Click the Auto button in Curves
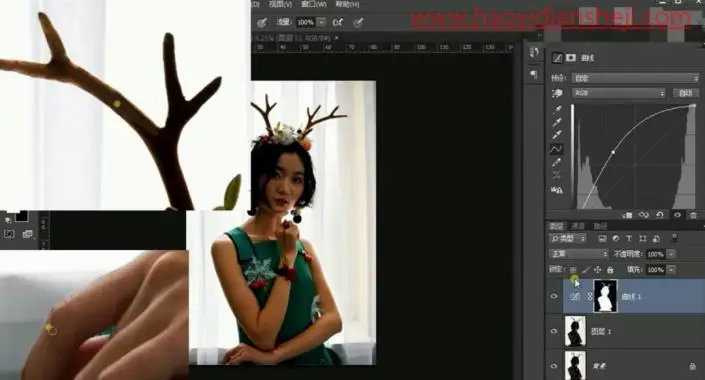Image resolution: width=705 pixels, height=380 pixels. coord(685,93)
